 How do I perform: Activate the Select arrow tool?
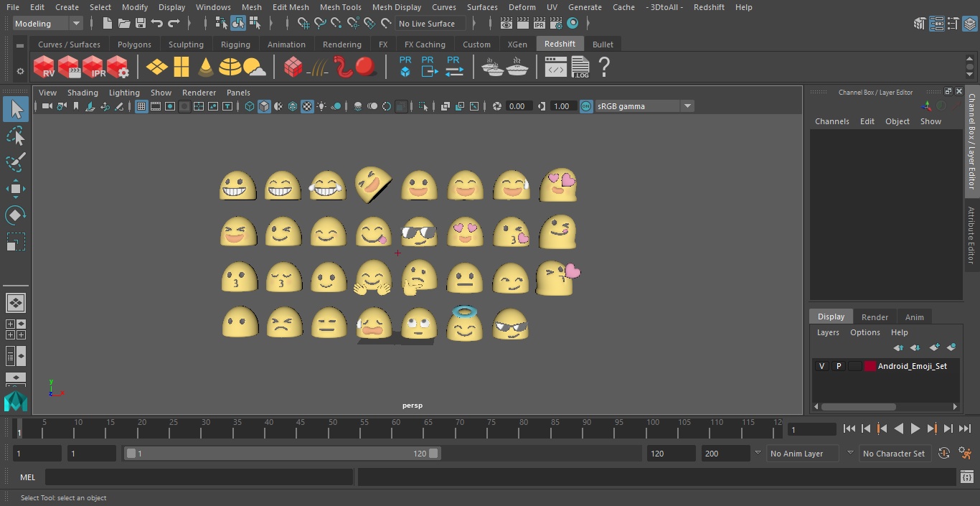[16, 109]
